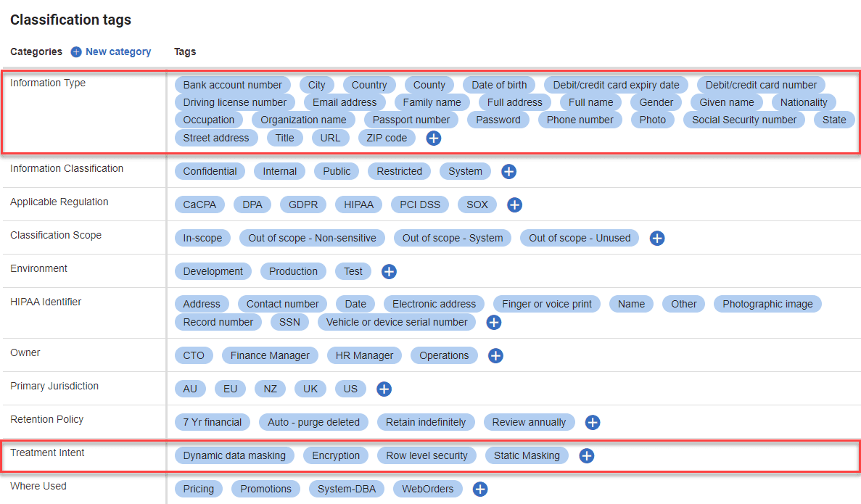Click the Bank account number tag

pyautogui.click(x=233, y=85)
